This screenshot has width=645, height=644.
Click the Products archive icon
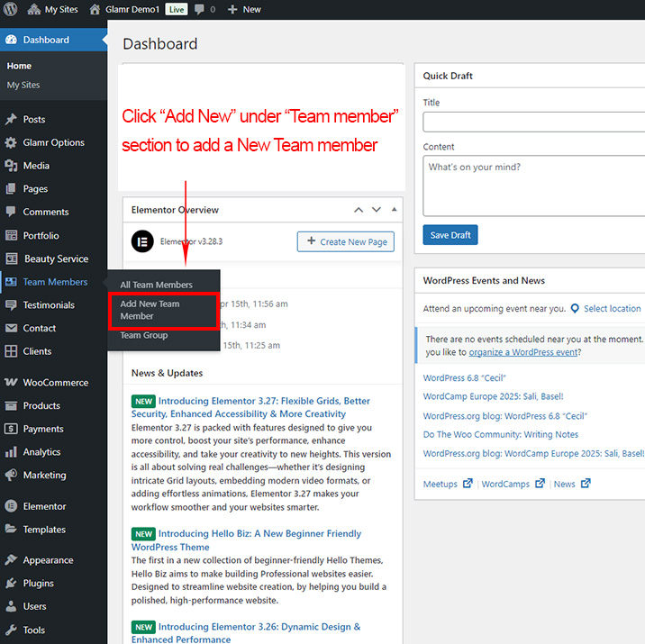[11, 406]
